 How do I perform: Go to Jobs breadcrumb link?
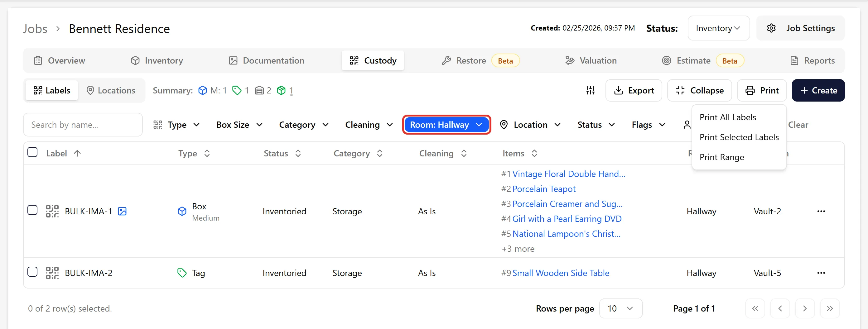click(35, 29)
